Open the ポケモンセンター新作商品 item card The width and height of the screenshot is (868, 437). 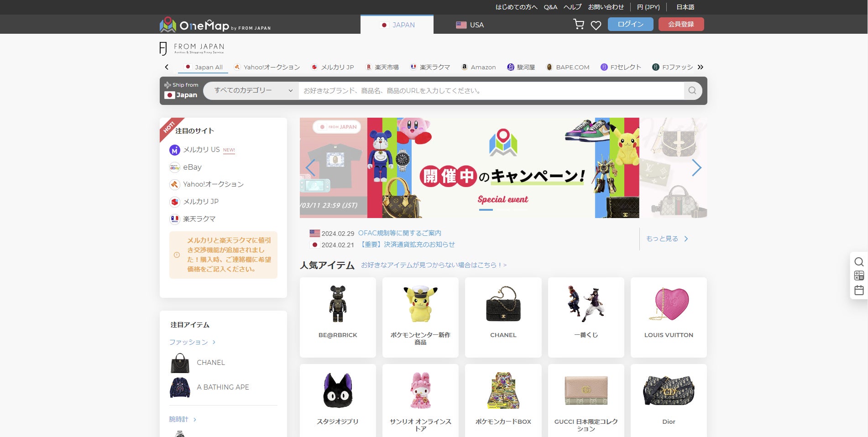coord(420,317)
